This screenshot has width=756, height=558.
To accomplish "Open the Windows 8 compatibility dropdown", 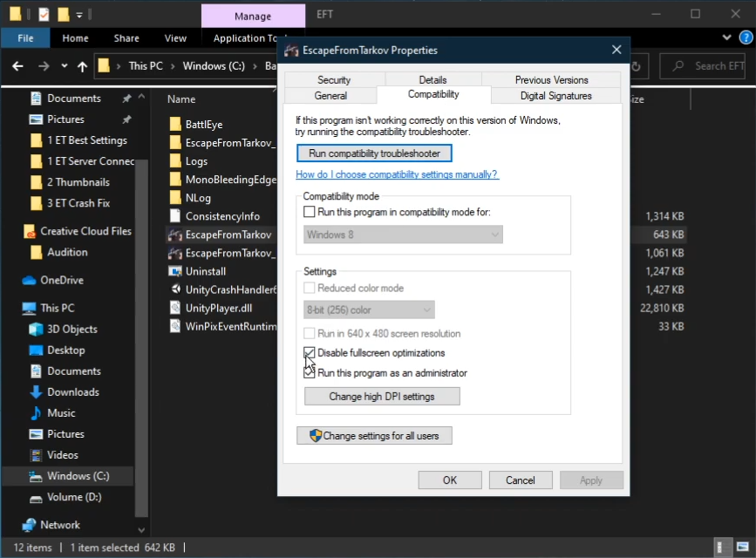I will pos(404,235).
